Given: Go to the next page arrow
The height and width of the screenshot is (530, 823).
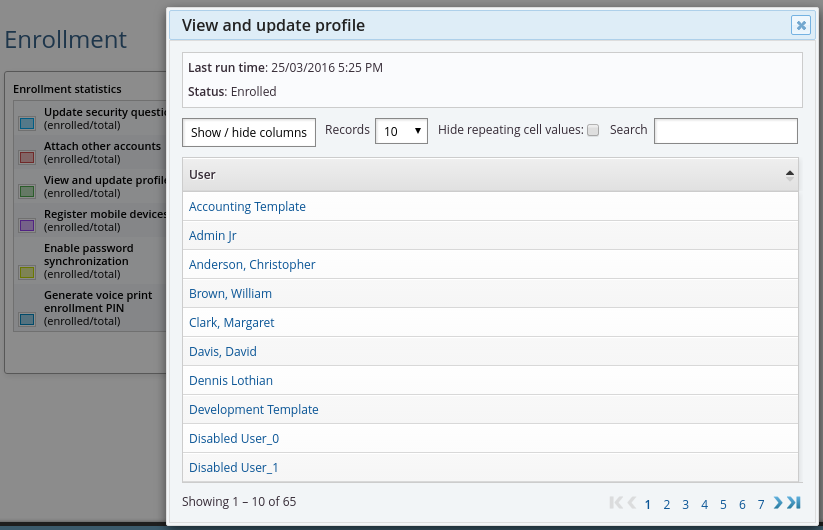Looking at the screenshot, I should (778, 503).
